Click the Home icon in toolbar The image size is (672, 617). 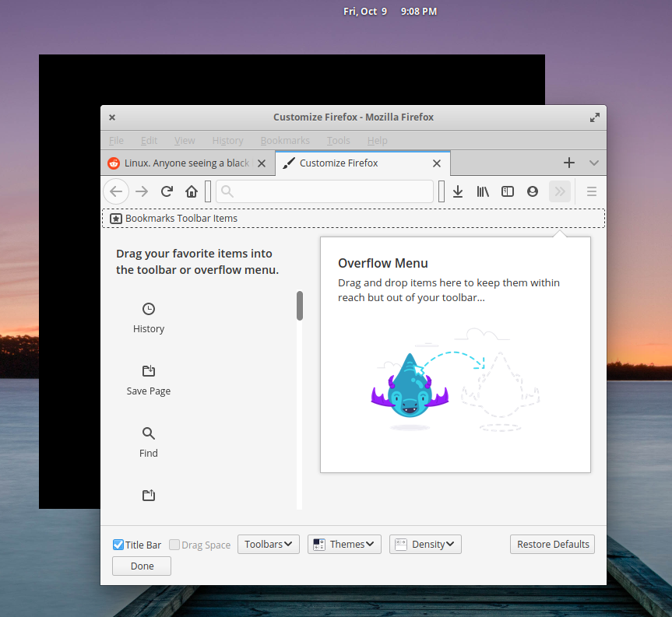pos(192,191)
